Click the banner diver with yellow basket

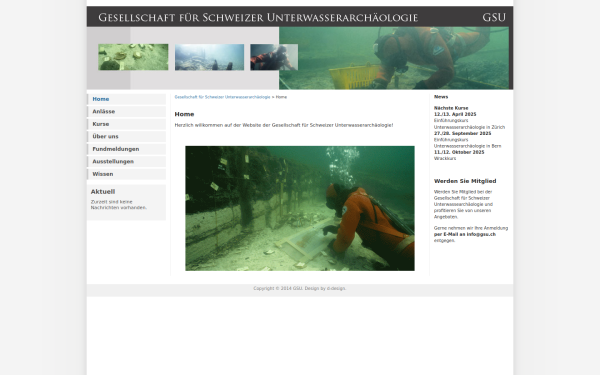click(x=394, y=58)
